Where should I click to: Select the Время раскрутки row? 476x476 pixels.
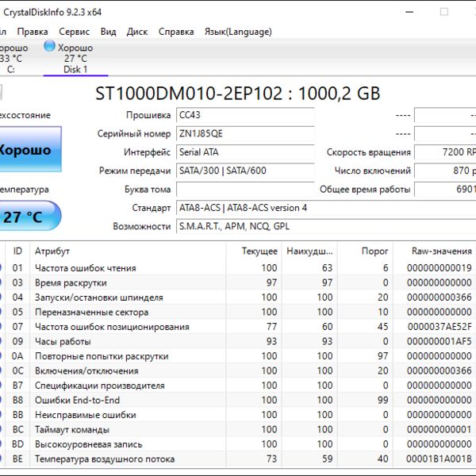click(x=238, y=282)
